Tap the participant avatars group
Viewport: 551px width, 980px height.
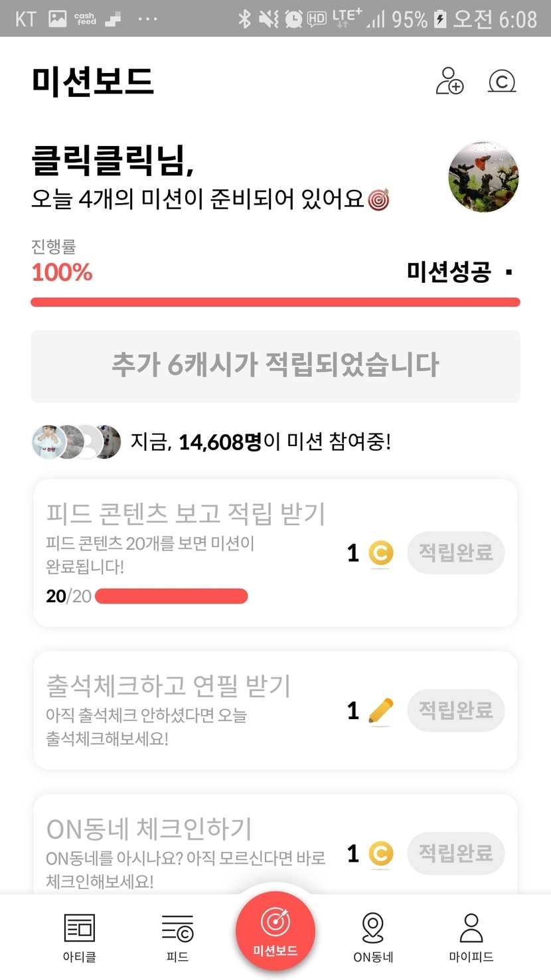[77, 442]
